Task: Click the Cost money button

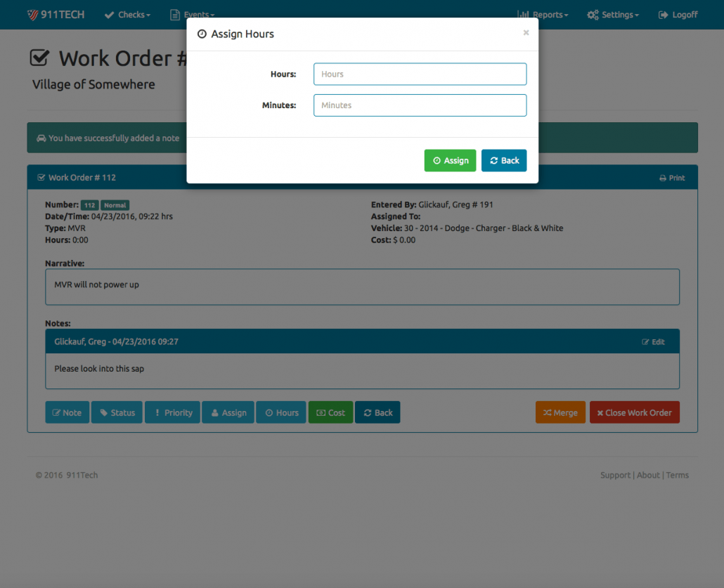Action: 330,412
